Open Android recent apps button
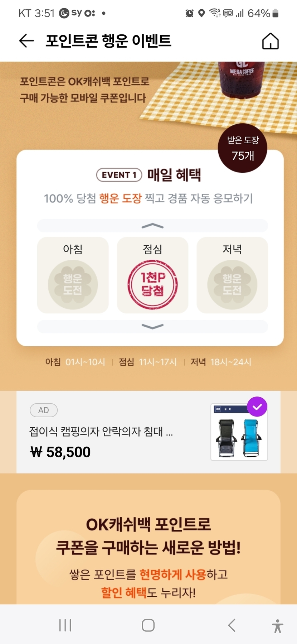Screen dimensions: 297x644 (65, 625)
